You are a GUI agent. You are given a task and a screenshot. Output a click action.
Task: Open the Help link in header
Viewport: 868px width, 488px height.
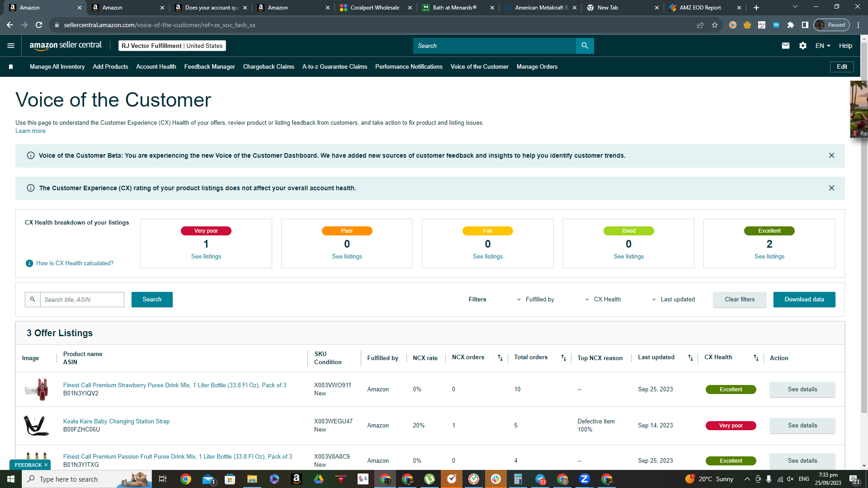point(845,46)
